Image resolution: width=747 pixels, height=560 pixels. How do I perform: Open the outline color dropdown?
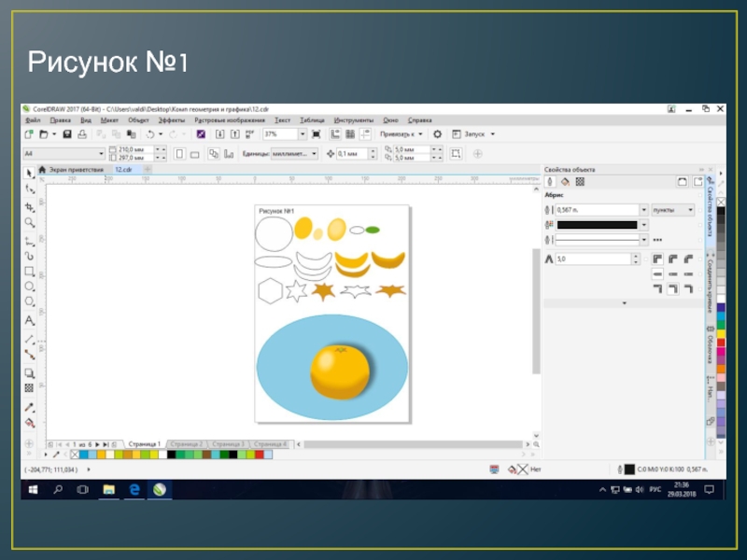643,225
